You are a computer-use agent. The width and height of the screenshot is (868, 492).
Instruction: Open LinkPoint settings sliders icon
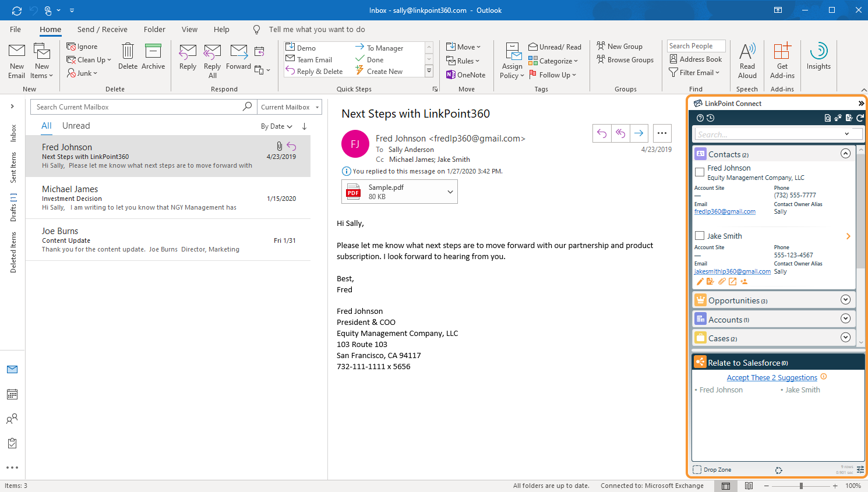[x=860, y=470]
